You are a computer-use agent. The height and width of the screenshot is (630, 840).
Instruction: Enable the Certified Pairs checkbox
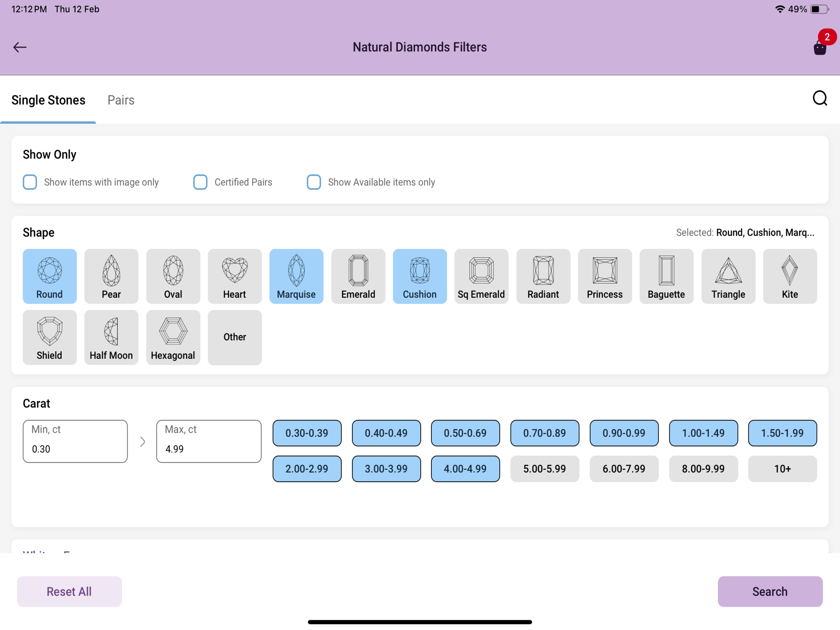tap(200, 182)
